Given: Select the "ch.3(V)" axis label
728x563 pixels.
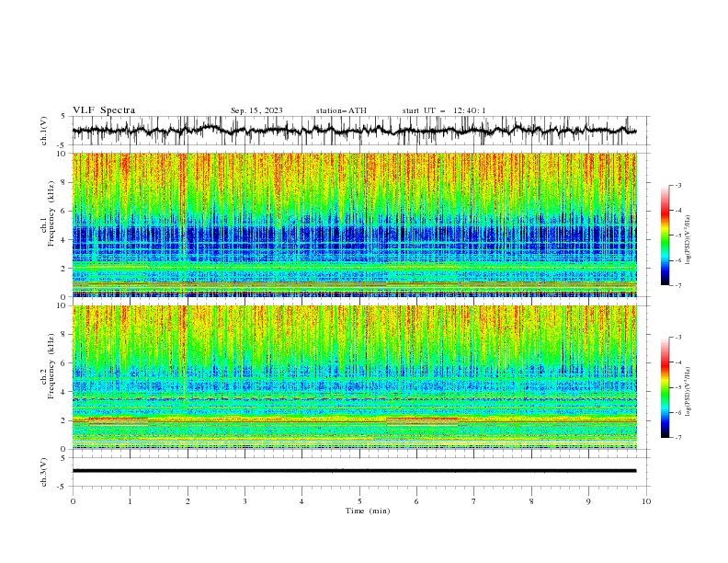Looking at the screenshot, I should point(44,472).
